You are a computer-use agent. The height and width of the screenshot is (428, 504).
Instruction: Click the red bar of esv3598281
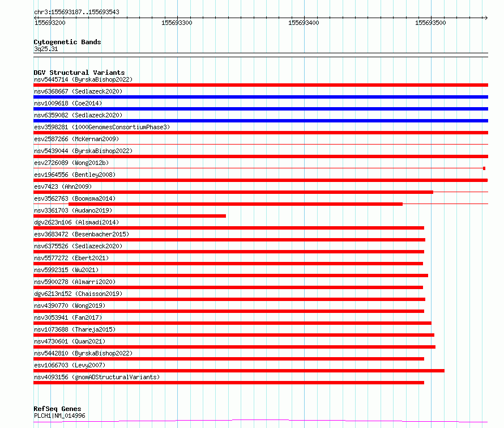(260, 133)
